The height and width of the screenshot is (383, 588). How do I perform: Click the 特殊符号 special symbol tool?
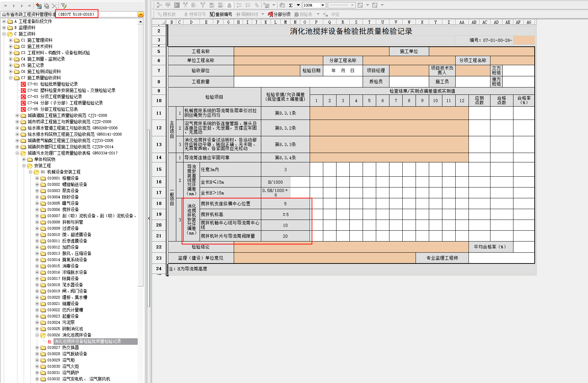[x=195, y=14]
